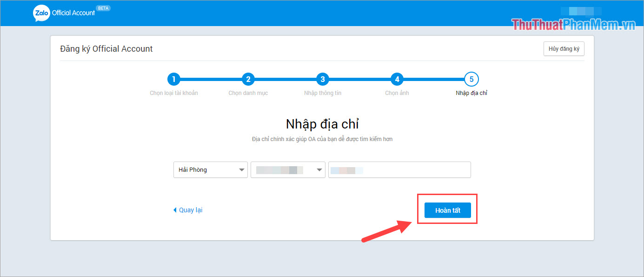
Task: Click the Chọn ảnh step label
Action: coord(397,93)
